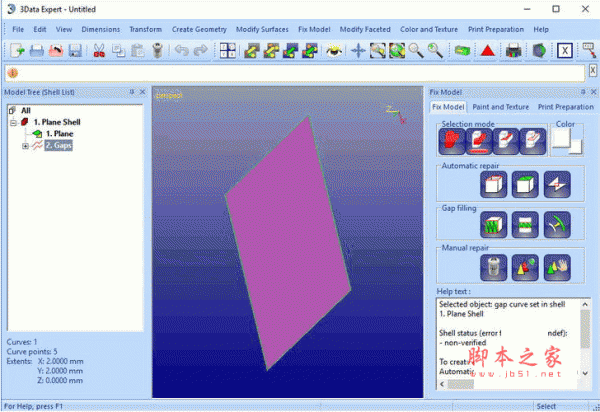Open the Dimensions menu
The image size is (600, 412).
(x=101, y=29)
